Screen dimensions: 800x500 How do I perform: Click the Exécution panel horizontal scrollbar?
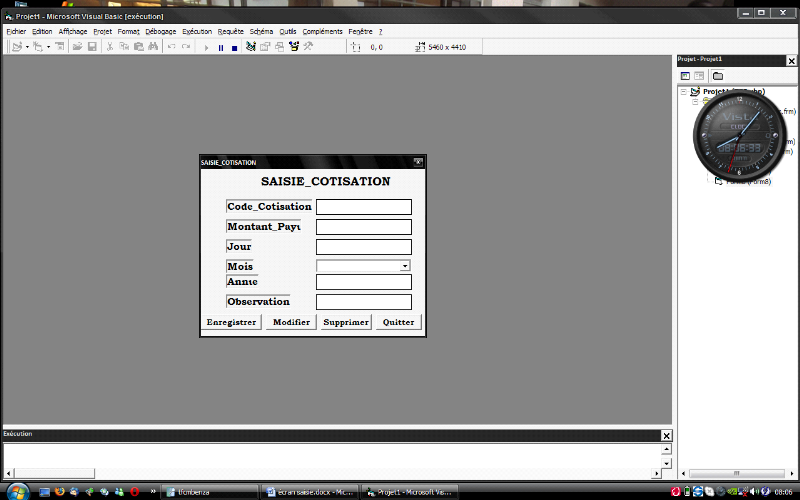pos(333,474)
